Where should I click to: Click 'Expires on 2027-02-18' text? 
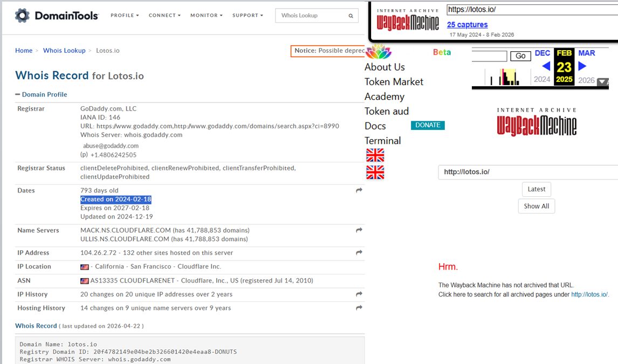pyautogui.click(x=115, y=208)
